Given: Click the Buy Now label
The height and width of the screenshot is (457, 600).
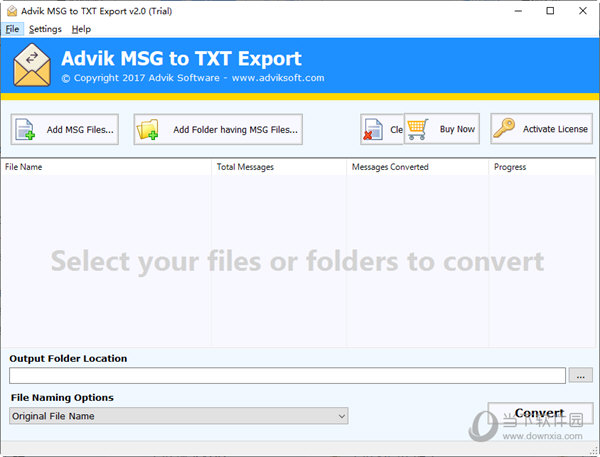Looking at the screenshot, I should tap(457, 129).
